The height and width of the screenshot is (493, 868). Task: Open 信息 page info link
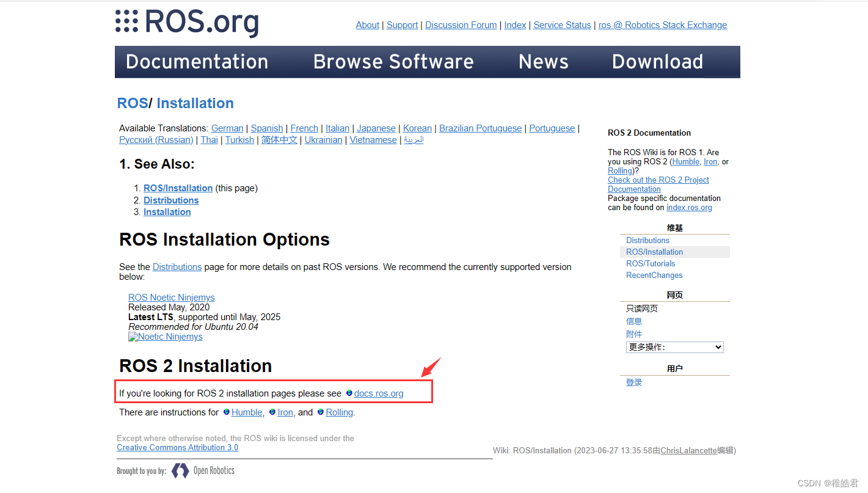[x=634, y=322]
